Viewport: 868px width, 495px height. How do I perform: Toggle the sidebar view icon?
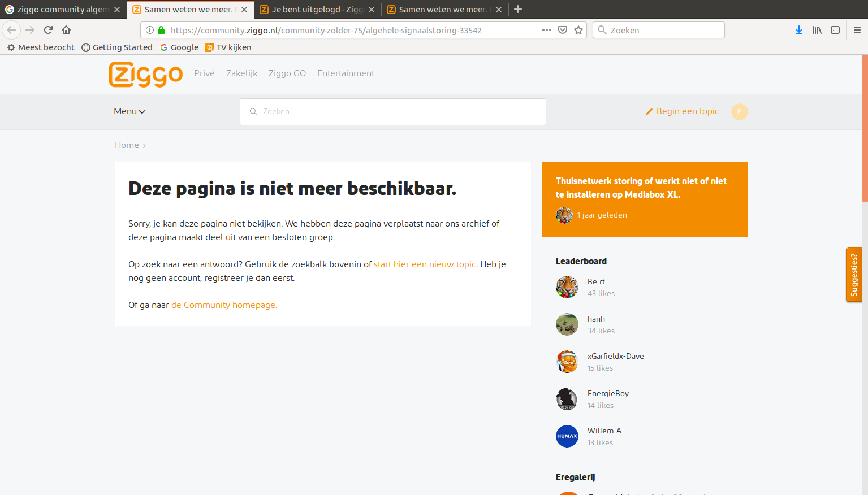pyautogui.click(x=835, y=30)
